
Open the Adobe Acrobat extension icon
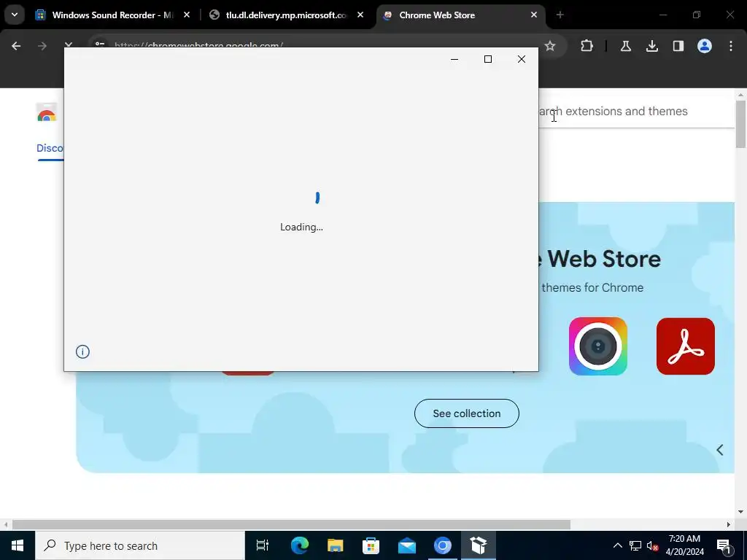coord(686,346)
